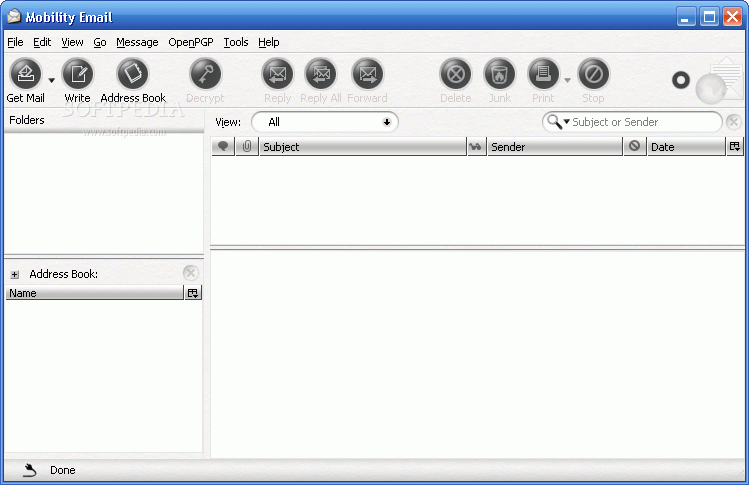Open the Get Mail dropdown arrow
Viewport: 749px width, 485px height.
[52, 80]
